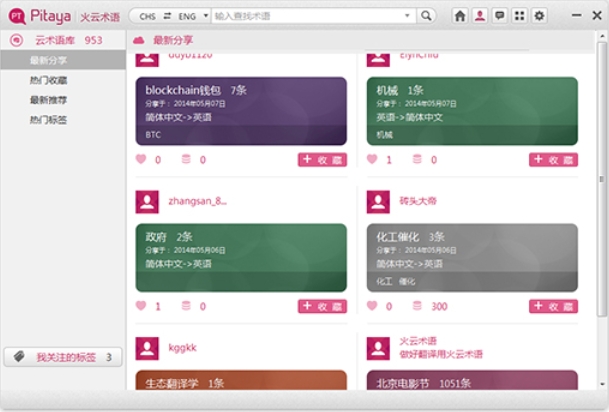The height and width of the screenshot is (412, 609).
Task: Open the 化工催化 glossary card
Action: (472, 257)
